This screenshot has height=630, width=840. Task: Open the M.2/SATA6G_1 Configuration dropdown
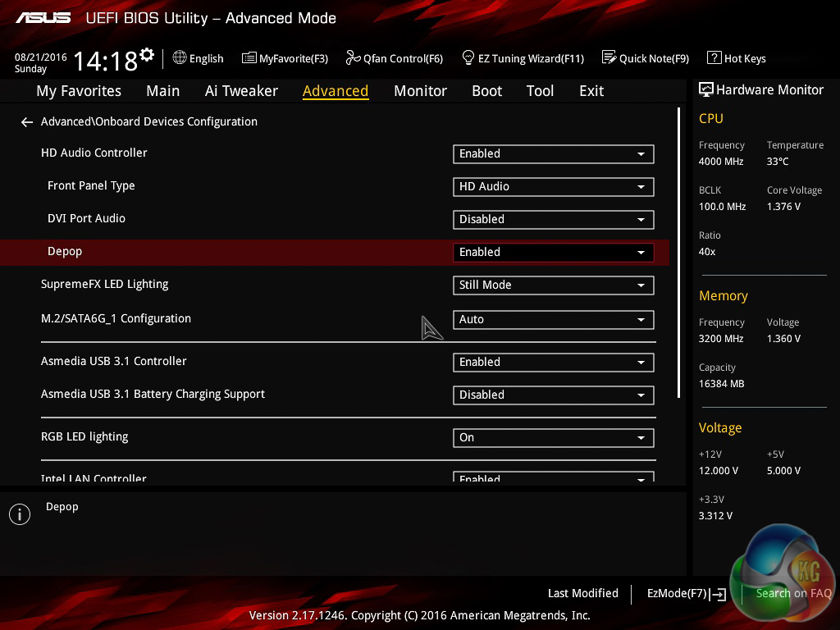554,319
